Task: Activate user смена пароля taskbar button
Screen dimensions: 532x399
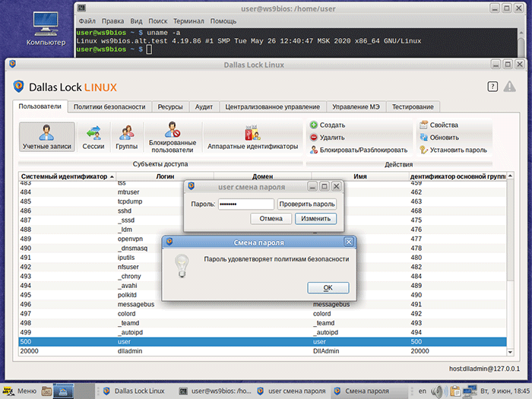Action: tap(292, 391)
